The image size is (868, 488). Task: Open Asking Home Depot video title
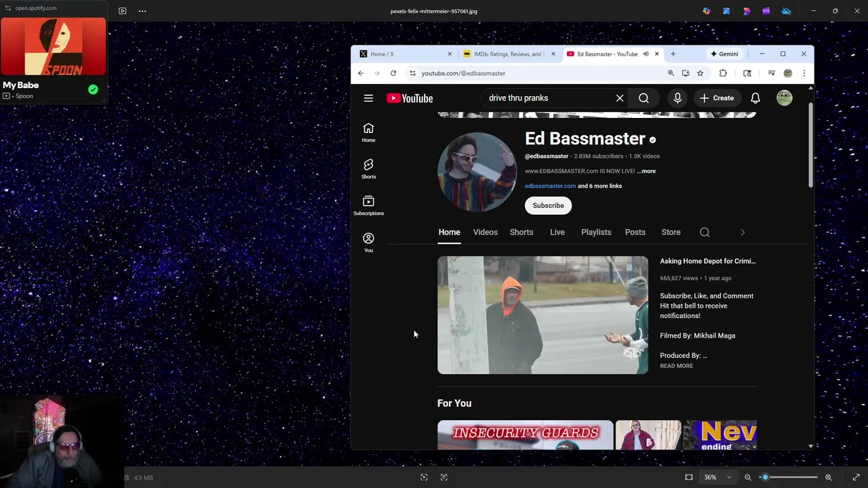point(708,261)
